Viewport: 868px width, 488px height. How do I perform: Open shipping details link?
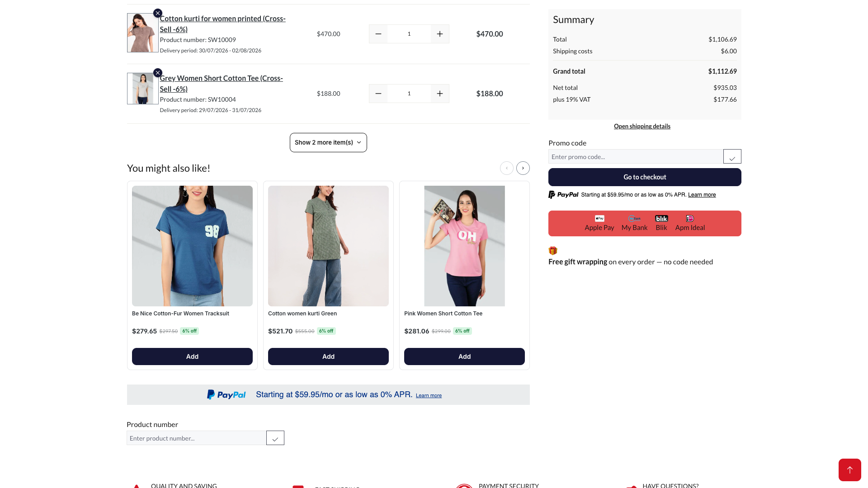(x=642, y=126)
